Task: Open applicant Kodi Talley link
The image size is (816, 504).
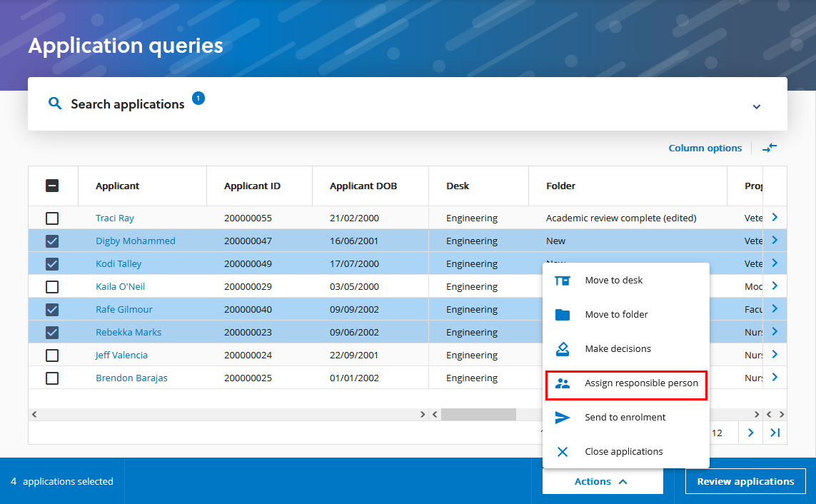Action: point(119,263)
